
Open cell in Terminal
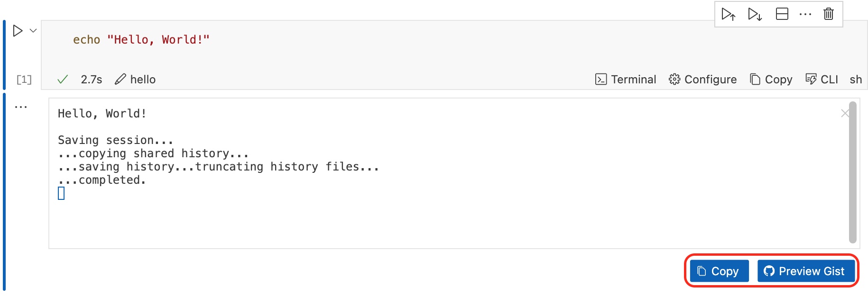[x=626, y=79]
